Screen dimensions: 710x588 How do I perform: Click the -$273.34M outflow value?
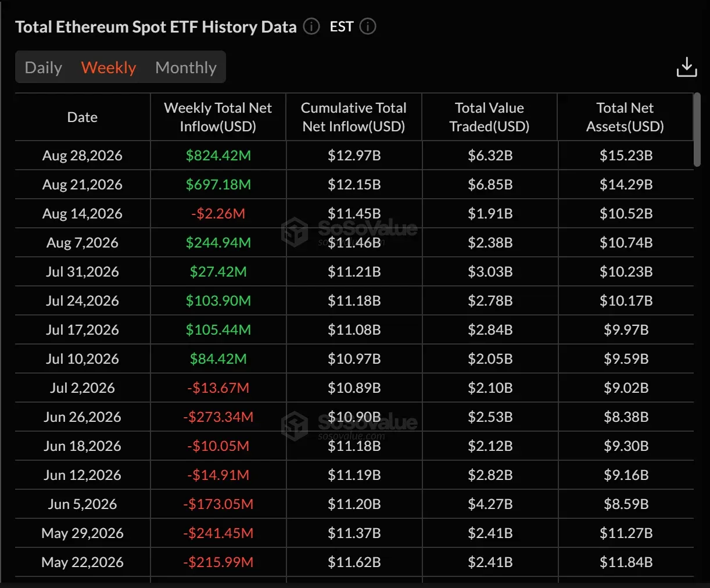[218, 417]
